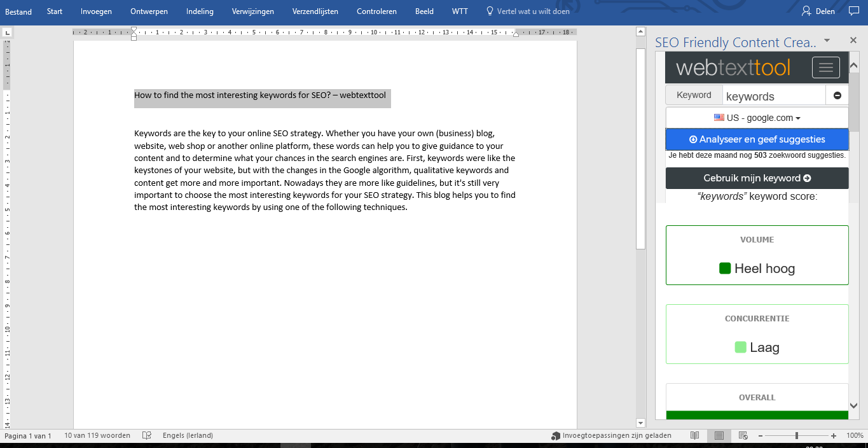Click the document vertical scrollbar thumb
Image resolution: width=868 pixels, height=448 pixels.
click(x=641, y=148)
